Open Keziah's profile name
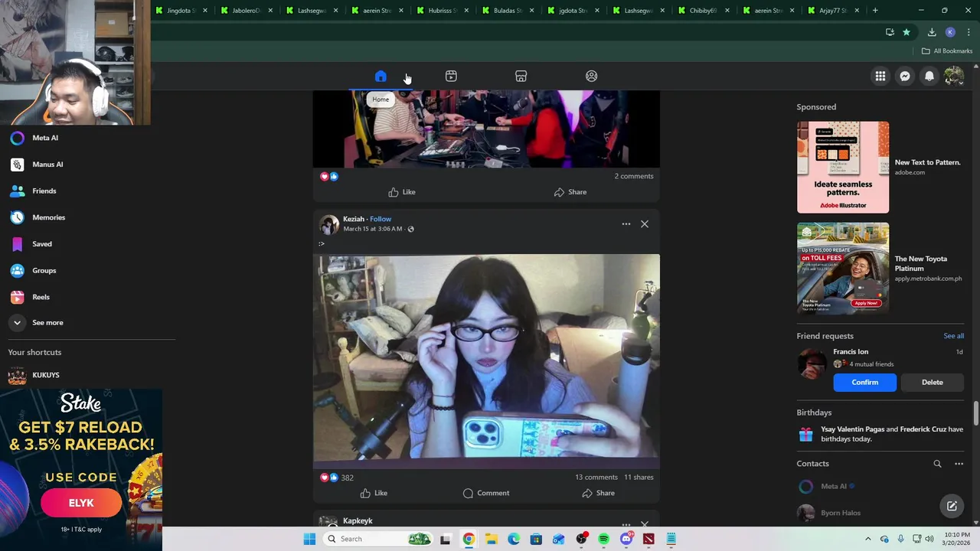Image resolution: width=980 pixels, height=551 pixels. [354, 219]
